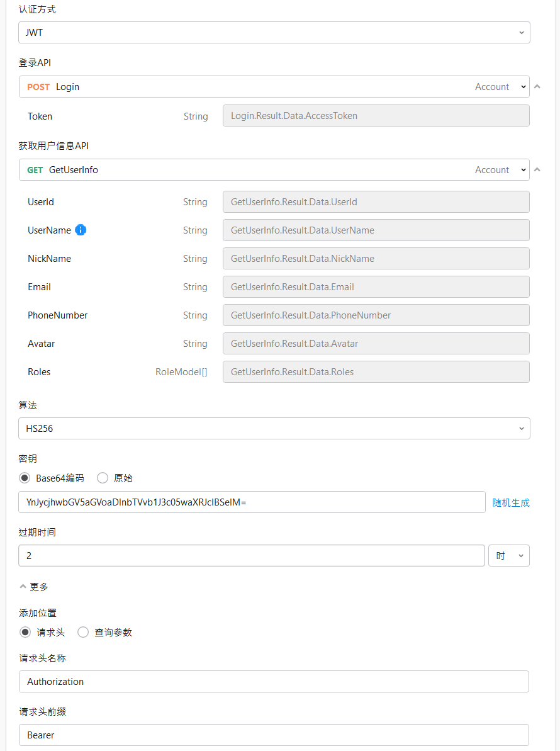Viewport: 560px width, 751px height.
Task: Collapse the 更多 section
Action: tap(34, 587)
